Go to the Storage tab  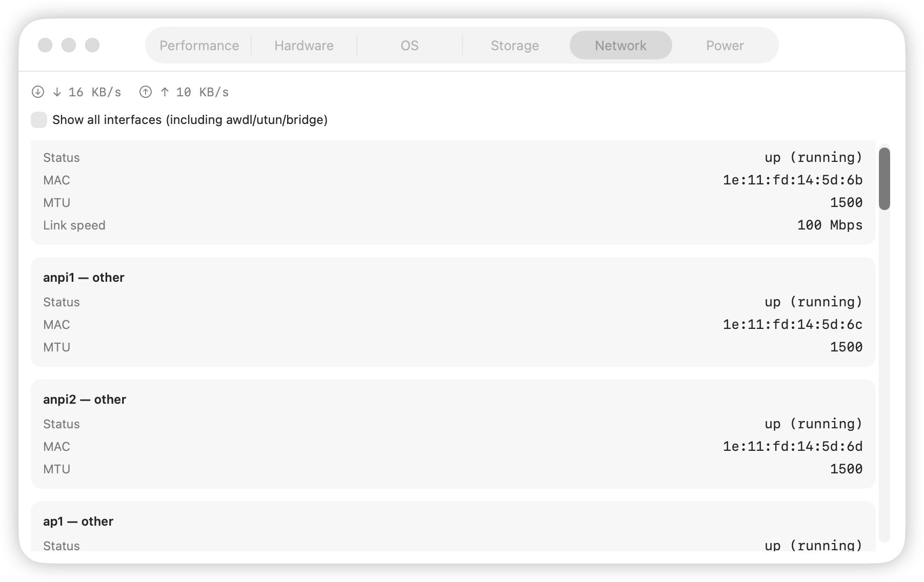pyautogui.click(x=514, y=46)
